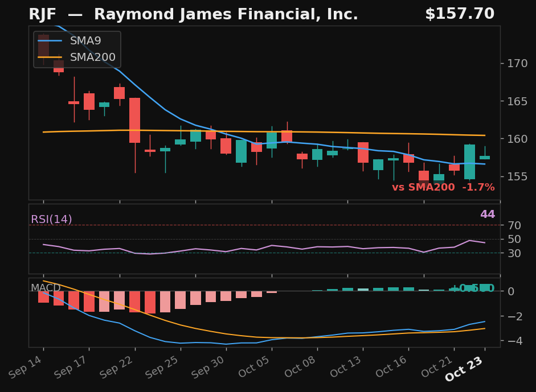Click the Oct 23 date label

point(464,369)
